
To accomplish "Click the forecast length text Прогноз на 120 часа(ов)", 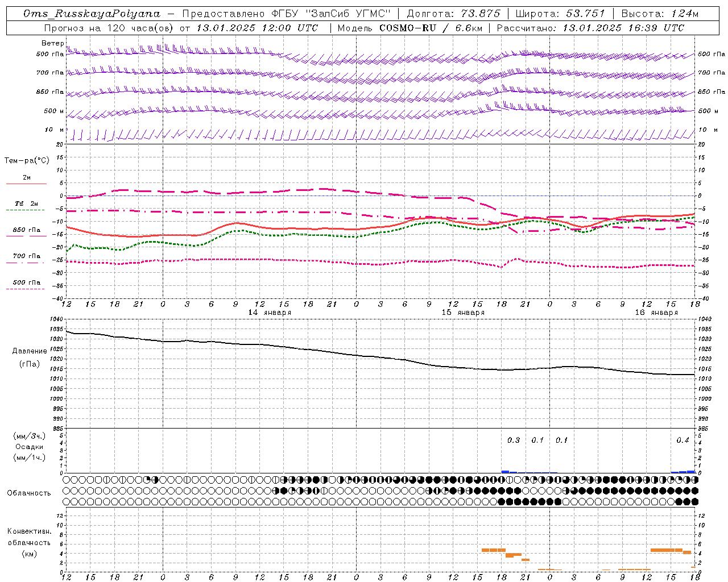I will [x=109, y=28].
